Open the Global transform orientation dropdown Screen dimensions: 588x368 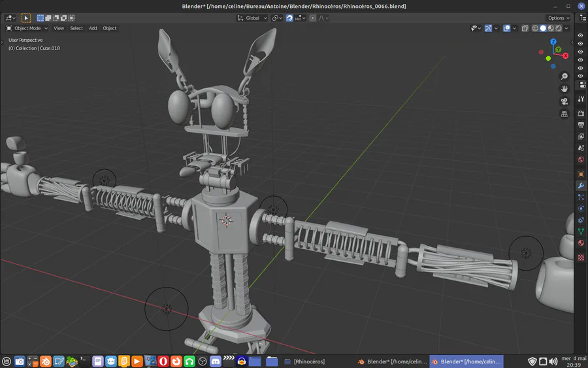(x=252, y=18)
